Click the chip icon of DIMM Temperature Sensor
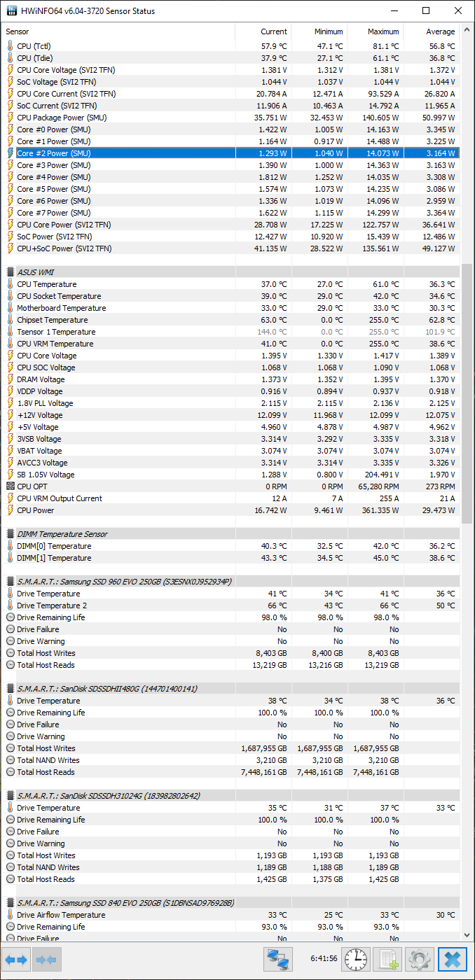The height and width of the screenshot is (980, 475). 10,533
